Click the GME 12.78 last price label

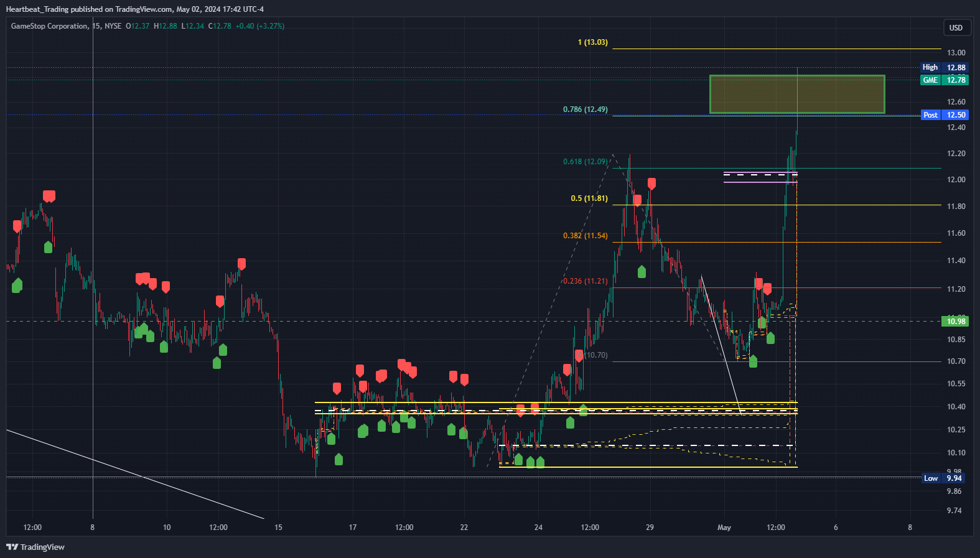pyautogui.click(x=945, y=80)
